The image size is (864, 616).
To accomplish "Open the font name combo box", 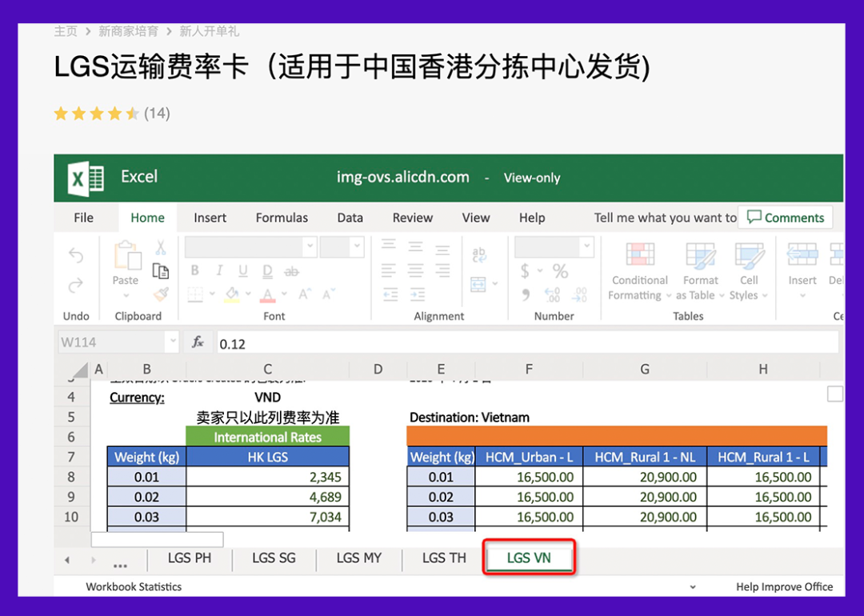I will (x=250, y=247).
